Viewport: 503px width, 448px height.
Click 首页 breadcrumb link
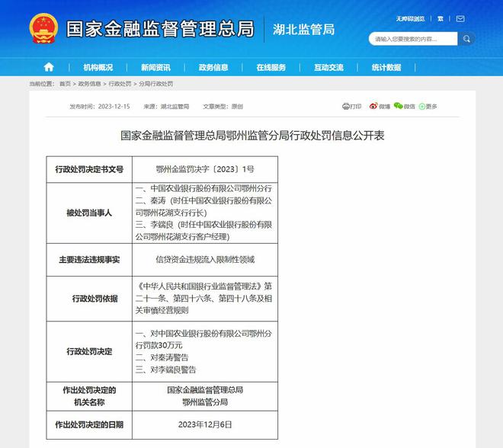click(x=64, y=84)
